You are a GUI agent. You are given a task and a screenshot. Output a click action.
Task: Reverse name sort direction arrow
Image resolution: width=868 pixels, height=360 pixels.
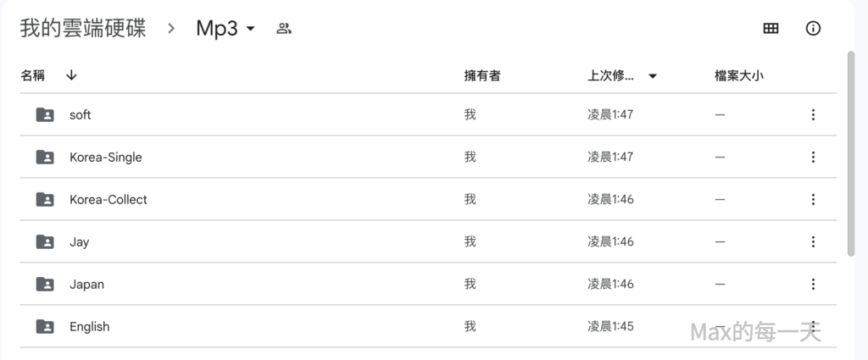coord(71,75)
